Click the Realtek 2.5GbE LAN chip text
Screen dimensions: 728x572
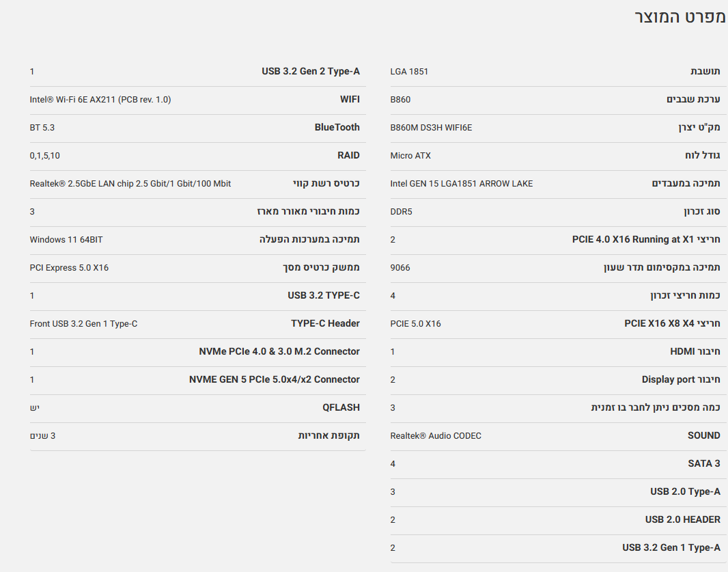coord(130,184)
